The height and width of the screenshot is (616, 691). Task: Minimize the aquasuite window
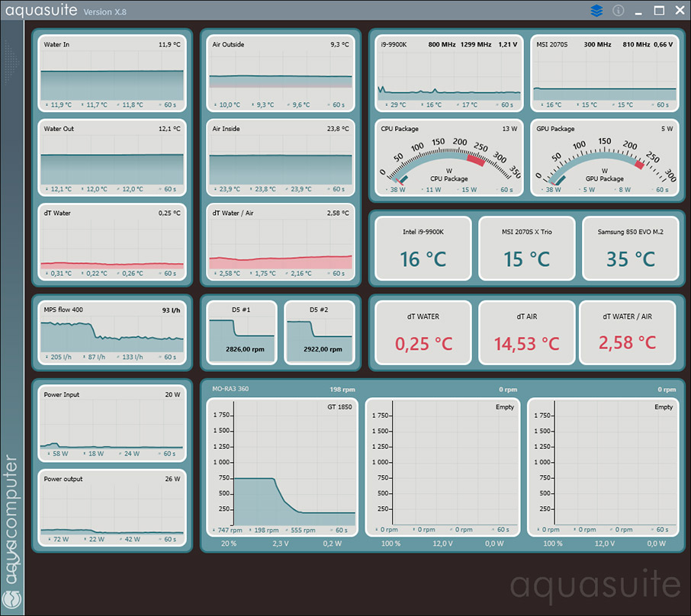(638, 11)
